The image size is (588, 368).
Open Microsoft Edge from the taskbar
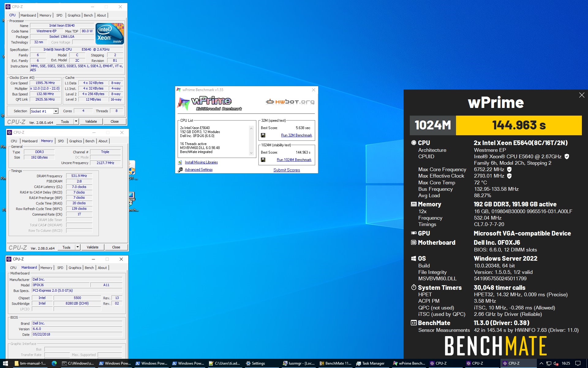point(54,363)
